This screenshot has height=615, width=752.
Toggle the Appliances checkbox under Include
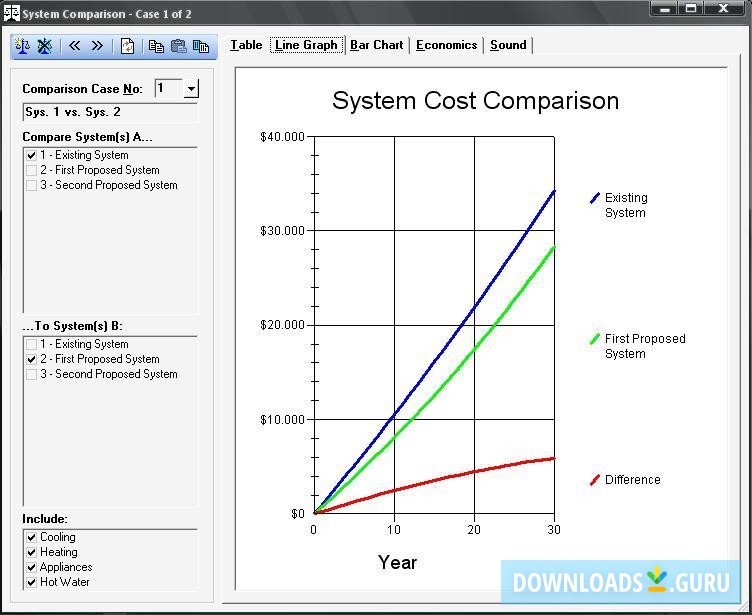31,567
